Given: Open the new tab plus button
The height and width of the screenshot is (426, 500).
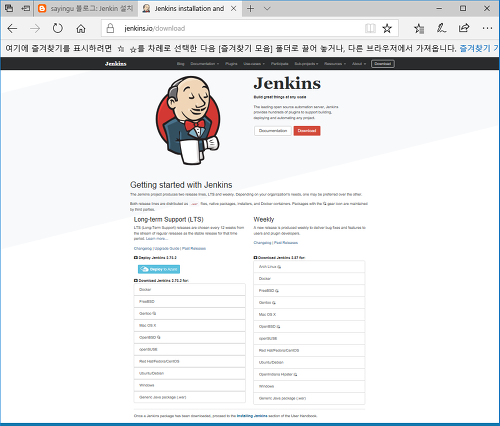Looking at the screenshot, I should (250, 9).
